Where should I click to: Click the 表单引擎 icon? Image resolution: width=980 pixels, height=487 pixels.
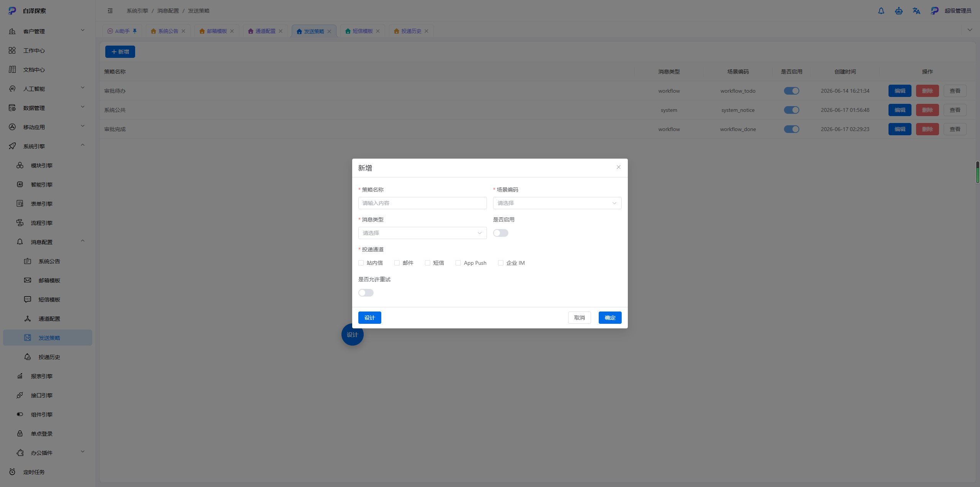tap(20, 203)
